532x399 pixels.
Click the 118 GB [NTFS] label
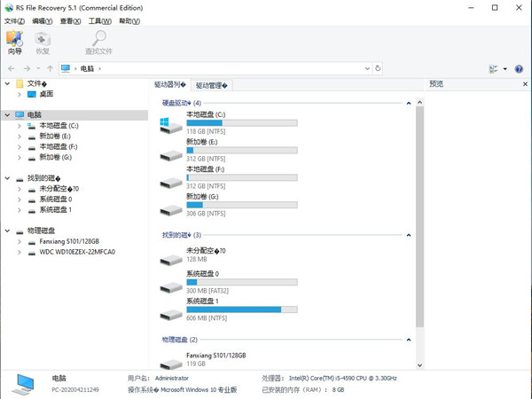(x=206, y=131)
